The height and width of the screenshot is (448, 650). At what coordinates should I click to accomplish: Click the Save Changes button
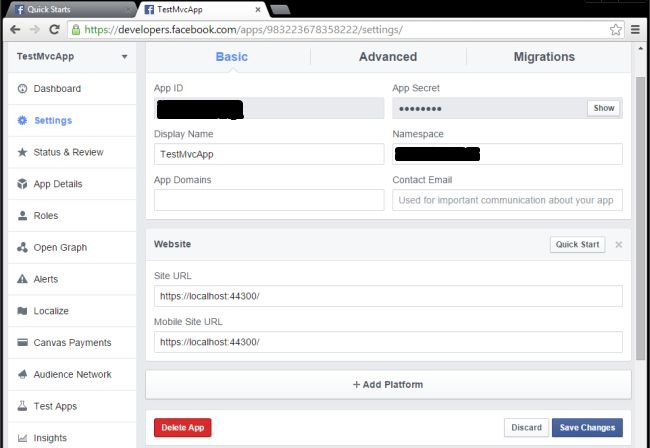587,427
